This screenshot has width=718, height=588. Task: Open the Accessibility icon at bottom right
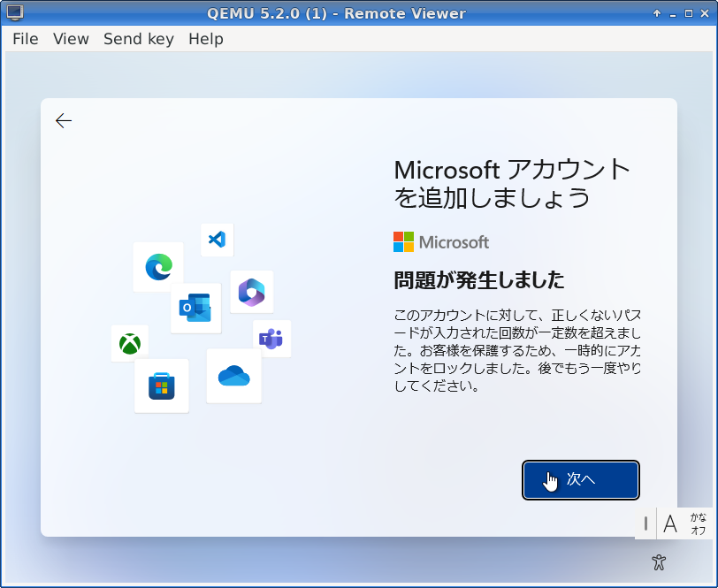click(x=658, y=561)
